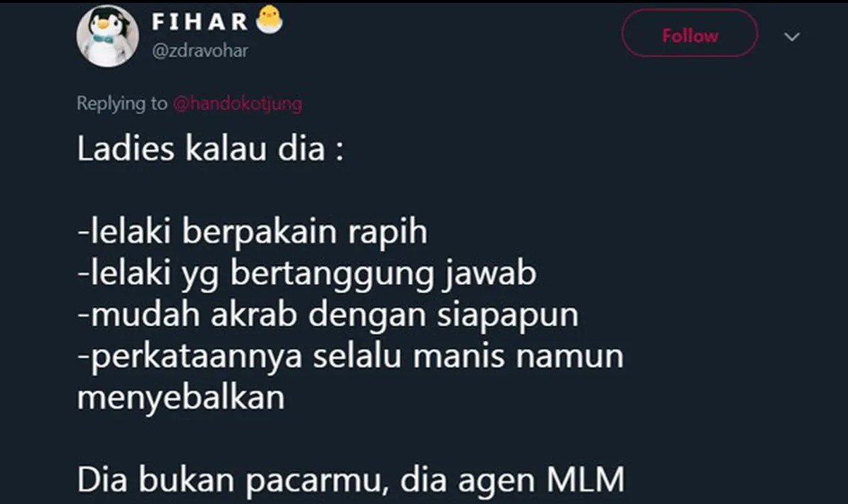Screen dimensions: 848x504
Task: Visit the @zdravohar handle link
Action: 200,51
